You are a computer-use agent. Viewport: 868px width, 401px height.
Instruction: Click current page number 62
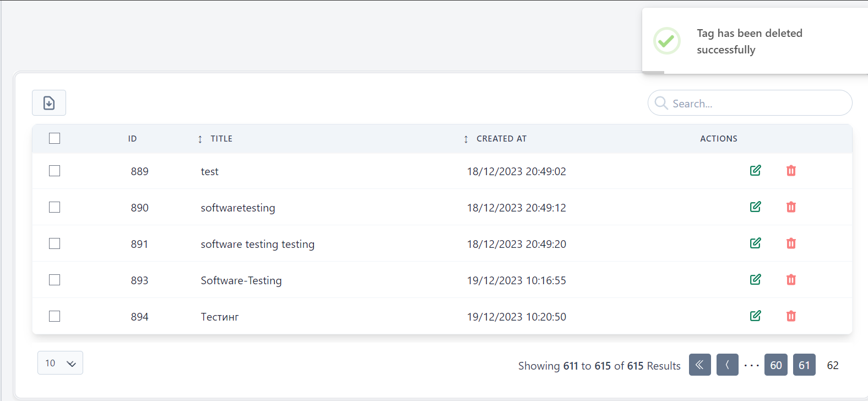pyautogui.click(x=833, y=365)
